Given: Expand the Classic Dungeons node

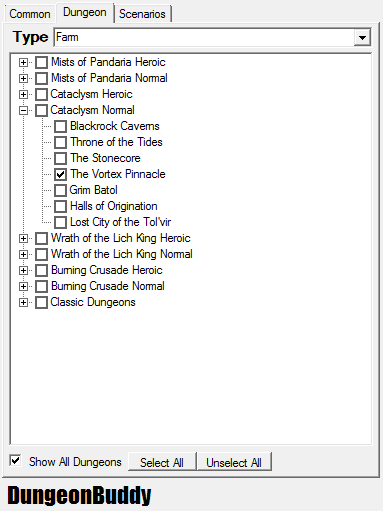Looking at the screenshot, I should click(23, 302).
